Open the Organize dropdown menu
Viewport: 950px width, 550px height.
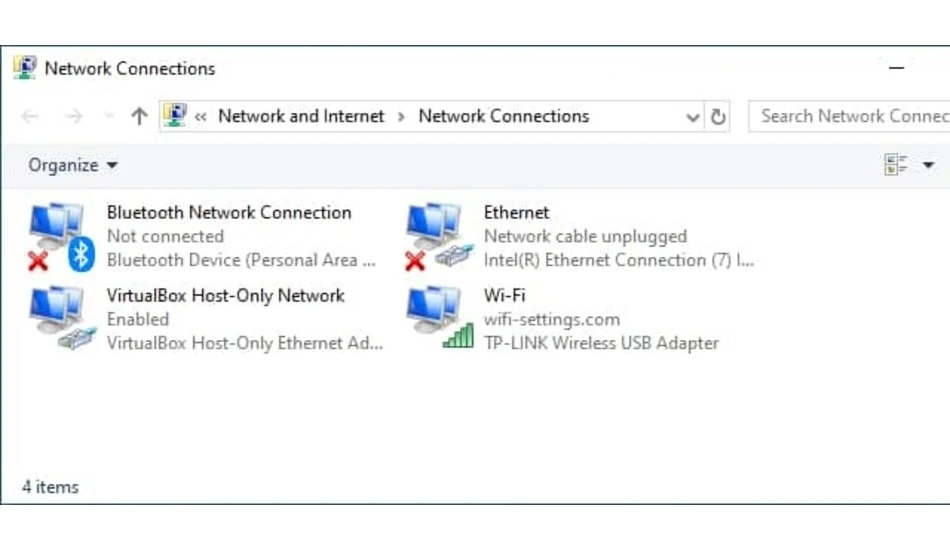click(73, 165)
